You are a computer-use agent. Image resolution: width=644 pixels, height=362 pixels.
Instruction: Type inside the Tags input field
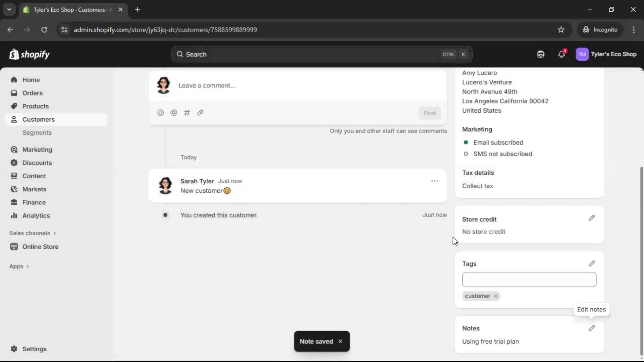(x=529, y=280)
